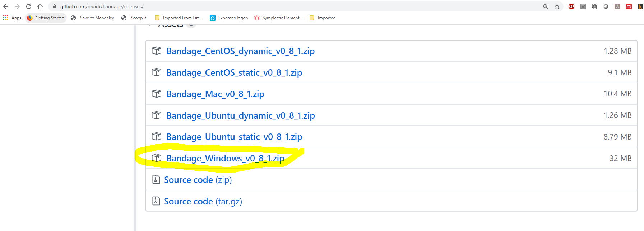Download the Source code (tar.gz) archive
The height and width of the screenshot is (231, 644).
203,201
